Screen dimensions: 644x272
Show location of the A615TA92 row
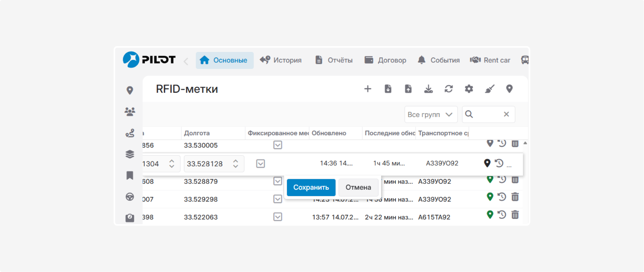(x=490, y=215)
